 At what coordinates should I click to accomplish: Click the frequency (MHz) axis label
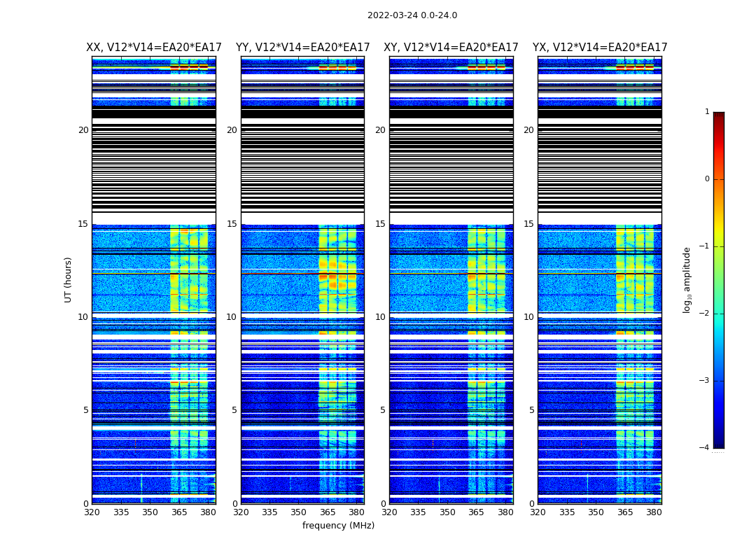coord(338,525)
